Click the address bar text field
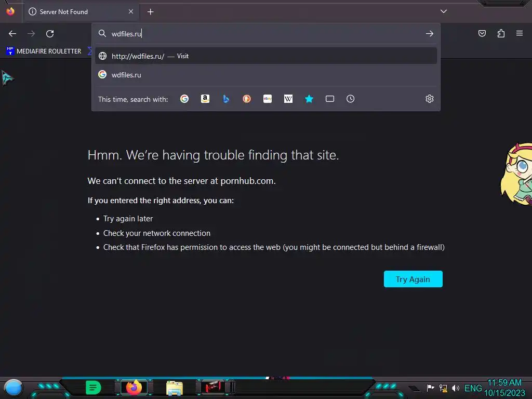532x399 pixels. [267, 34]
